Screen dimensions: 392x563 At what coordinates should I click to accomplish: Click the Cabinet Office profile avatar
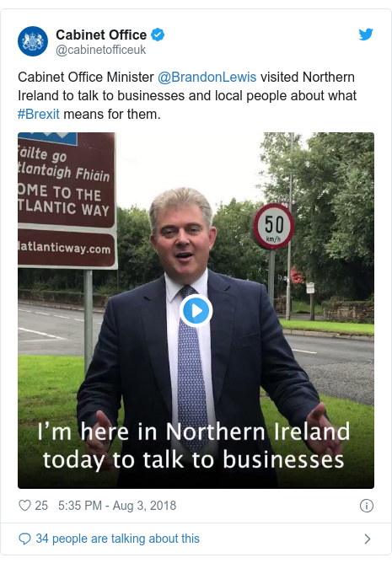pyautogui.click(x=33, y=41)
